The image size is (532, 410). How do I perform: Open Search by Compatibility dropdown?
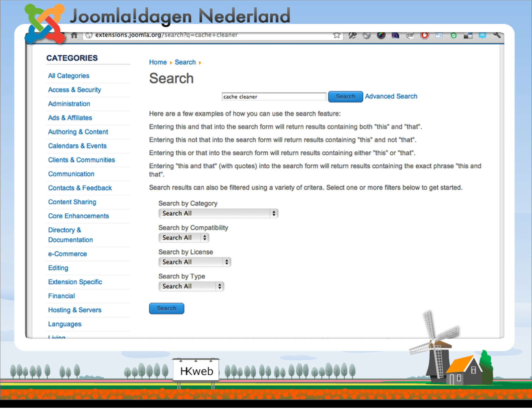point(184,238)
